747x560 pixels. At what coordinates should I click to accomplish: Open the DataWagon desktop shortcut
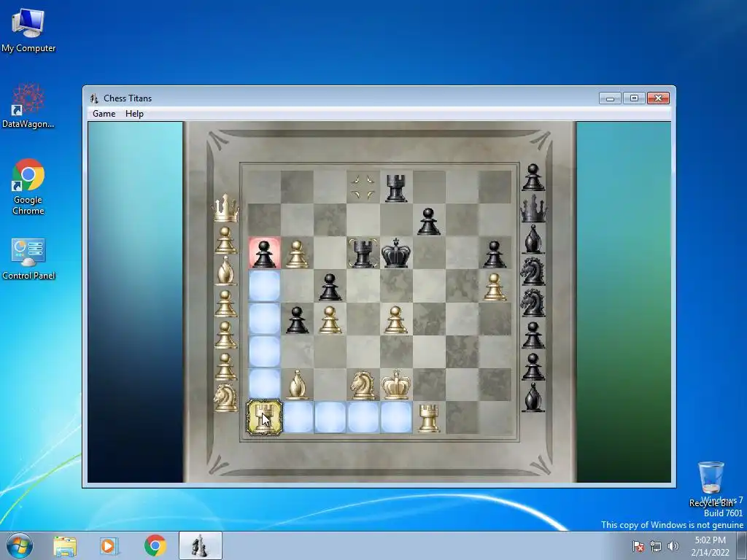click(x=28, y=106)
